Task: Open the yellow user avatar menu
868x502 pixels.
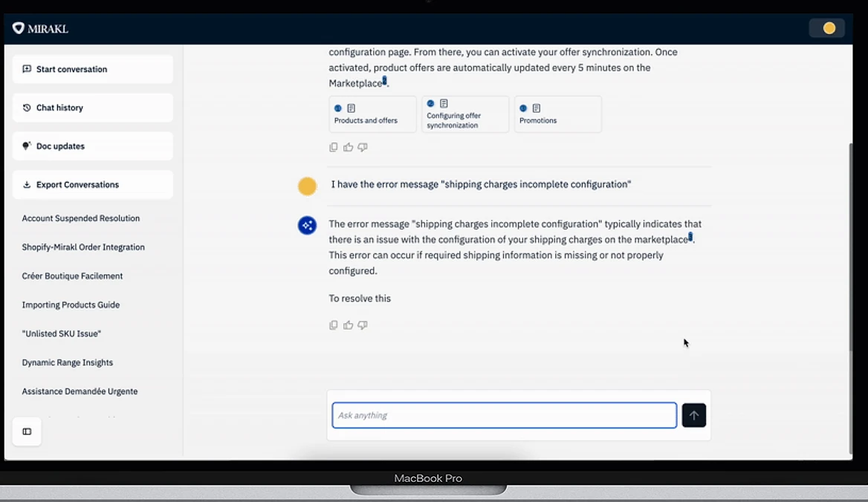Action: 829,28
